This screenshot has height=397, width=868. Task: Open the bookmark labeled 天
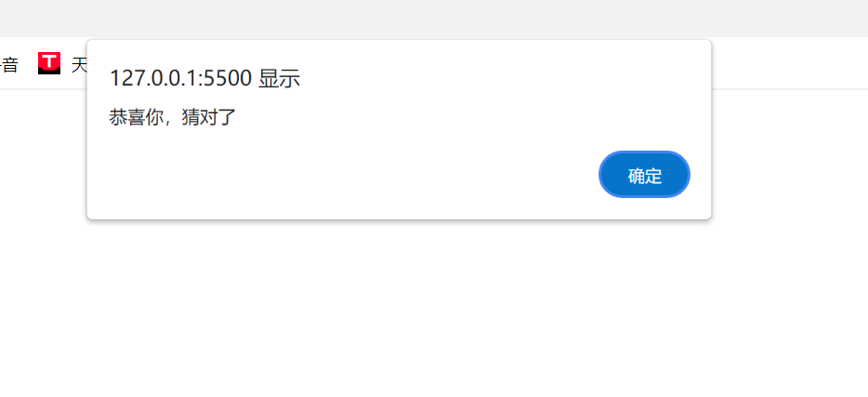point(79,65)
